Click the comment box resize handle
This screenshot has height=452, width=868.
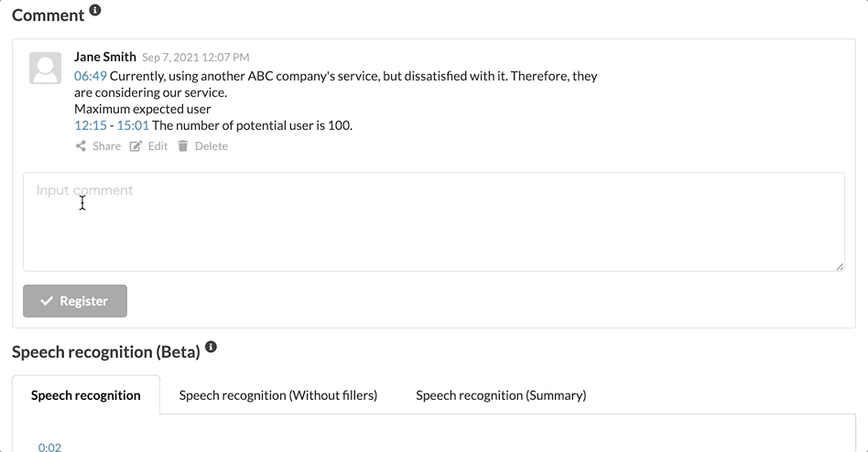(x=840, y=266)
